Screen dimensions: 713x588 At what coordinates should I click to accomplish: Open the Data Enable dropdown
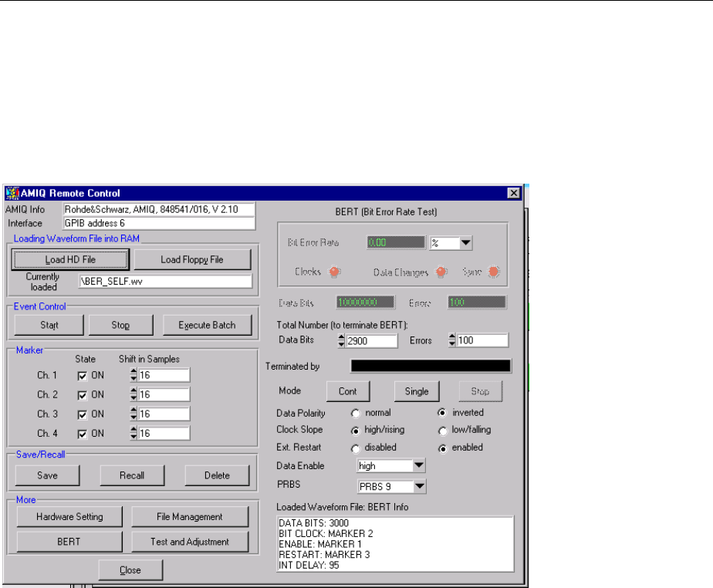419,465
